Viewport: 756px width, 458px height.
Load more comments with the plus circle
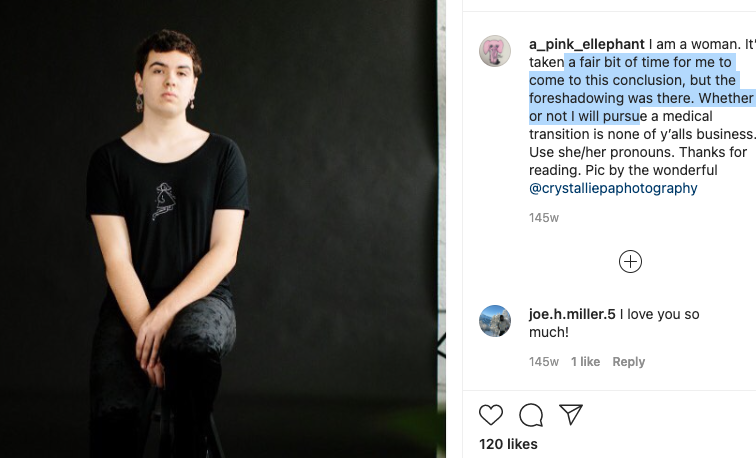point(630,262)
